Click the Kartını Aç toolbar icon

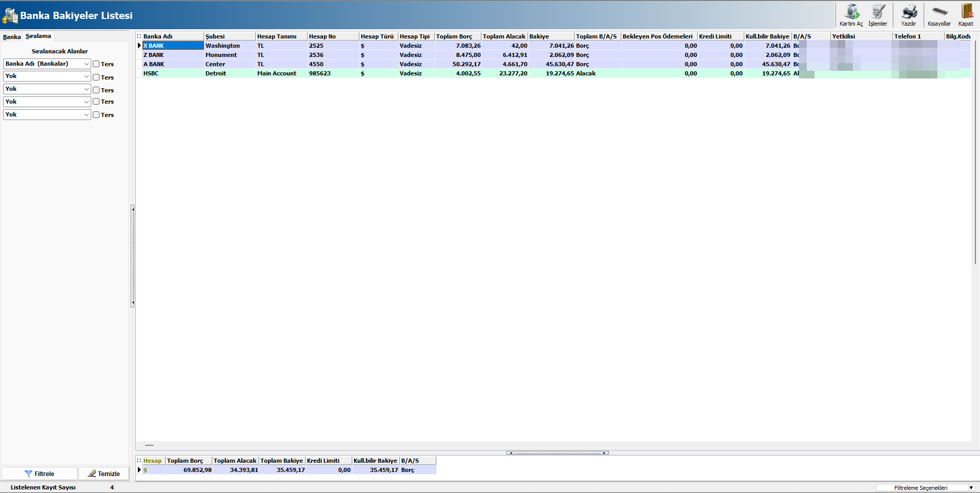pyautogui.click(x=851, y=12)
